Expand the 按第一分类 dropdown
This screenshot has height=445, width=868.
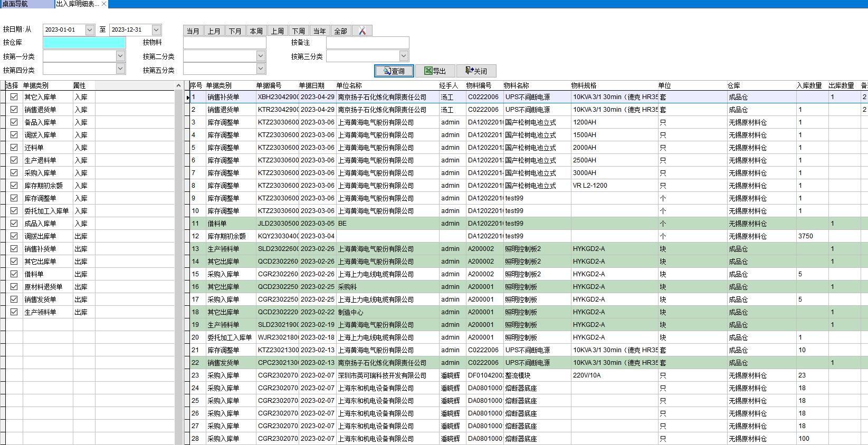click(x=120, y=56)
